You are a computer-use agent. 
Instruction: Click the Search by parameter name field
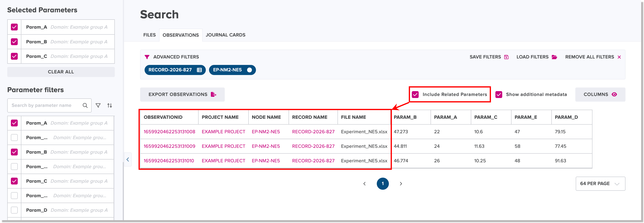pyautogui.click(x=49, y=105)
